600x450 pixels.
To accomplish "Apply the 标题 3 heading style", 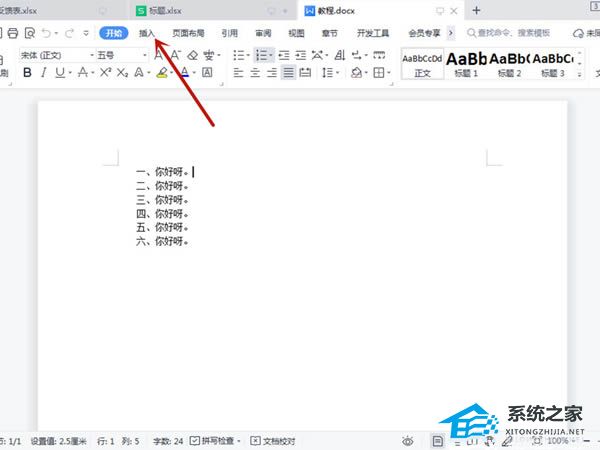I will pyautogui.click(x=553, y=64).
